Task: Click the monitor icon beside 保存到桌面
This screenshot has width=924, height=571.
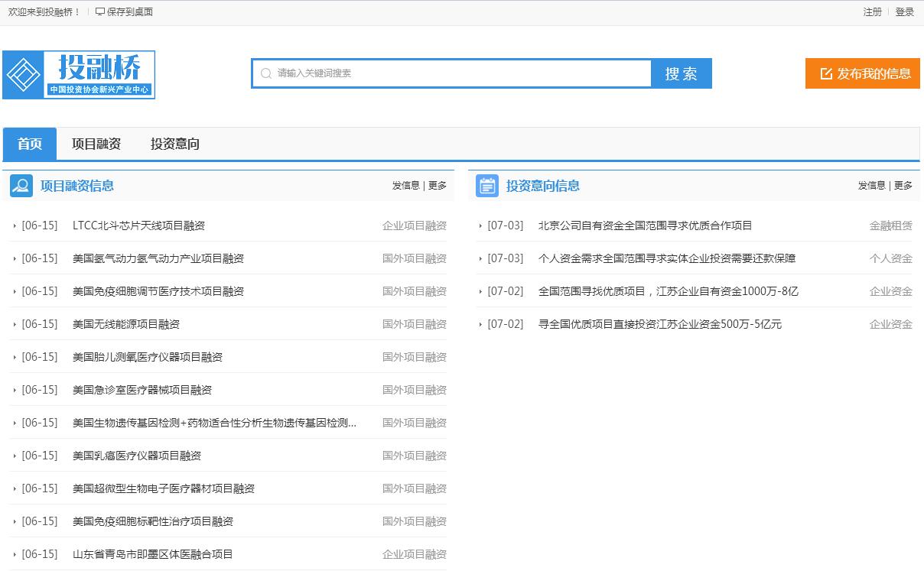Action: [x=100, y=12]
